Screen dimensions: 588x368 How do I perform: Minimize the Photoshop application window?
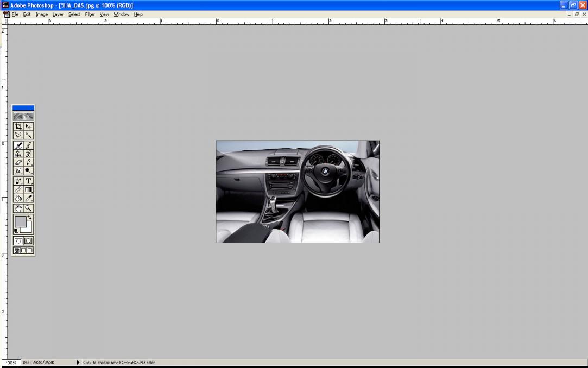point(564,5)
